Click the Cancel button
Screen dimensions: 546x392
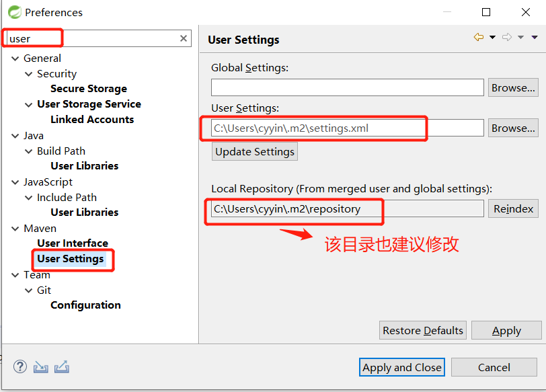tap(494, 367)
